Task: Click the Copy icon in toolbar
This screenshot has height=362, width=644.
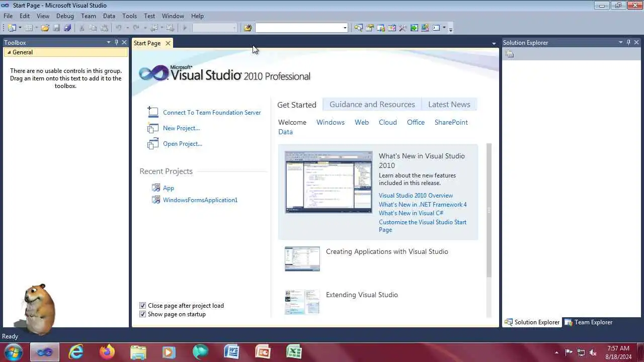Action: tap(93, 28)
